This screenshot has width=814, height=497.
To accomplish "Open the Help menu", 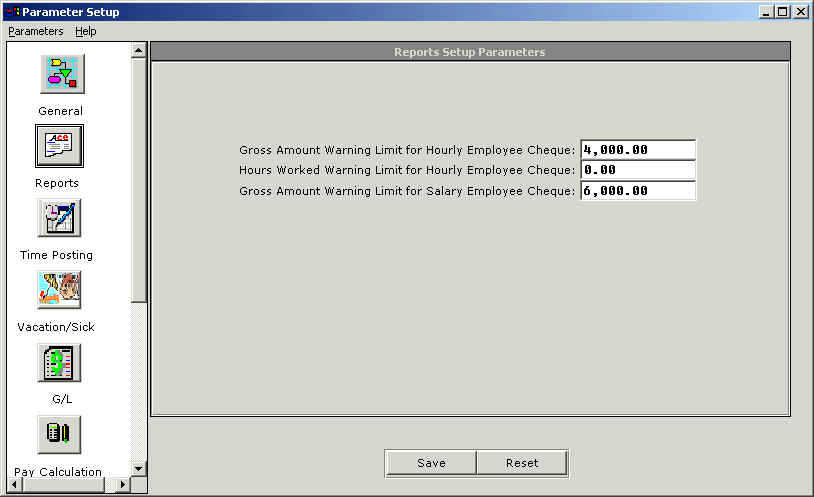I will [x=86, y=31].
